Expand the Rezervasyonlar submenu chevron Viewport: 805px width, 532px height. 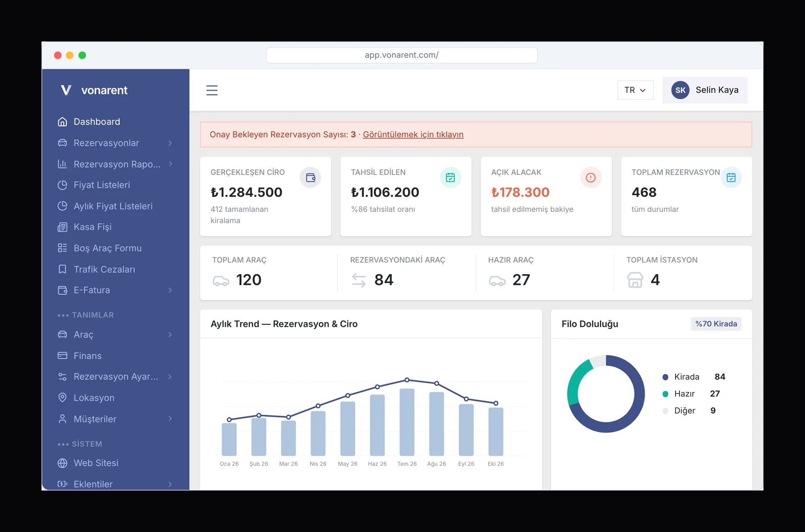click(170, 143)
